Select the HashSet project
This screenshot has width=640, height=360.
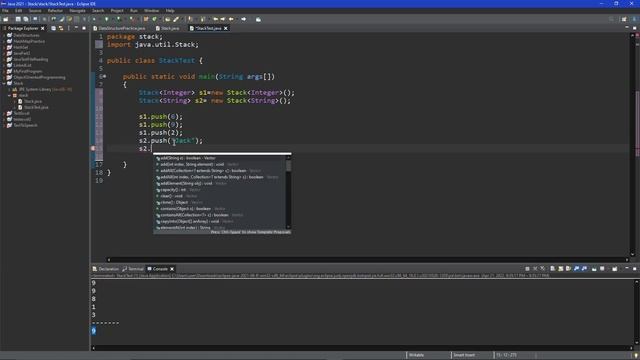[x=20, y=47]
